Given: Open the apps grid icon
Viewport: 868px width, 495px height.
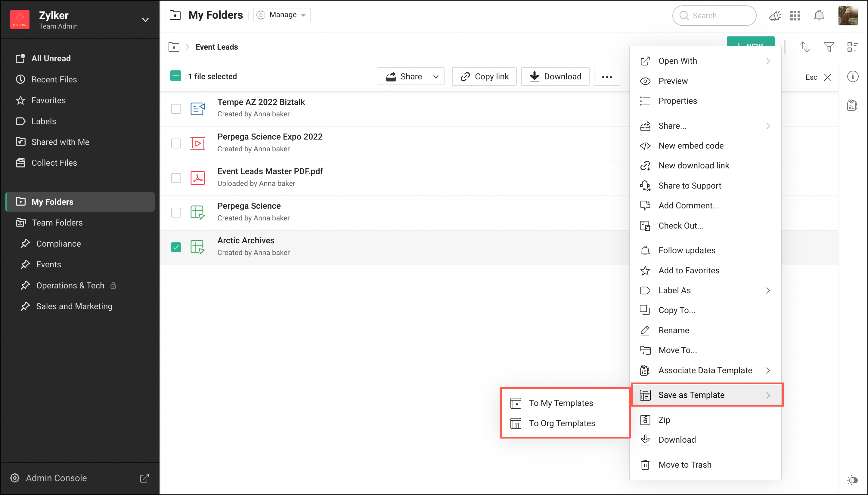Looking at the screenshot, I should [795, 16].
